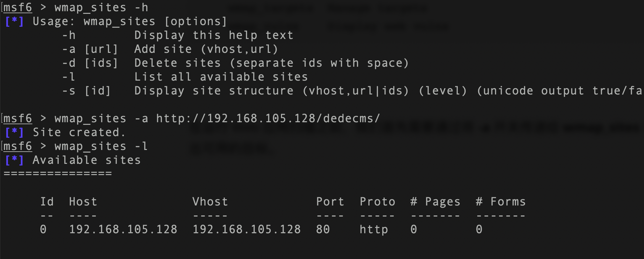Click the 'wmap_sites -h' command text
Screen dimensions: 644x259
(x=101, y=8)
